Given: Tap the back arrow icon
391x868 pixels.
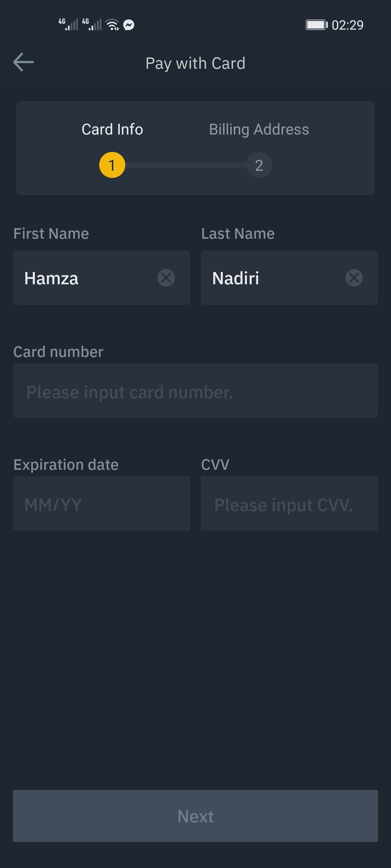Looking at the screenshot, I should click(x=24, y=62).
